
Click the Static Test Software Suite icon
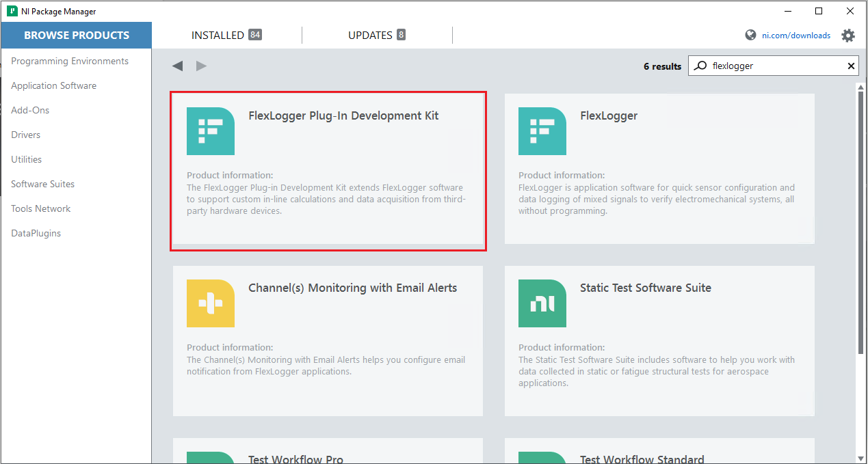[542, 303]
